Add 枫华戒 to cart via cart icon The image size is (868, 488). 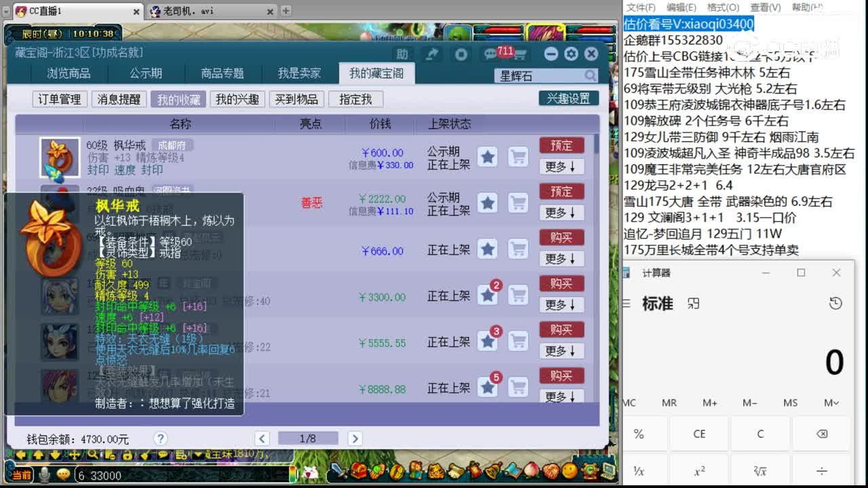[x=518, y=157]
